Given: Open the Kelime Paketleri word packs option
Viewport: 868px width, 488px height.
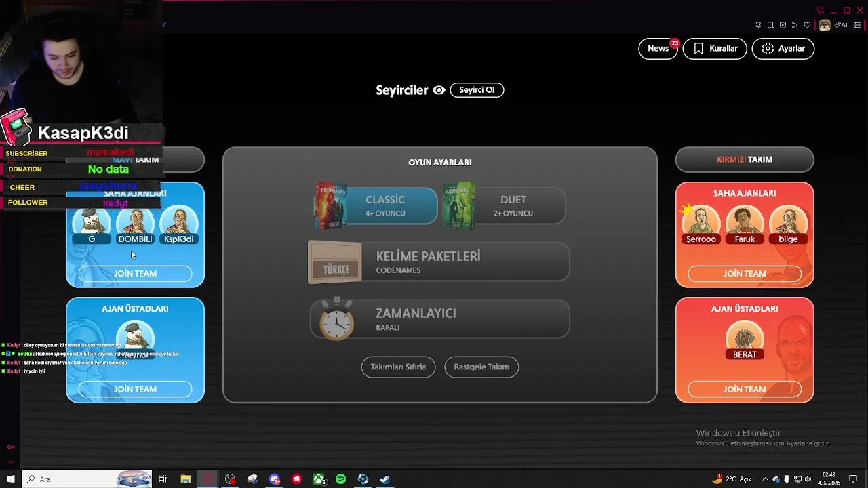Looking at the screenshot, I should [x=440, y=262].
